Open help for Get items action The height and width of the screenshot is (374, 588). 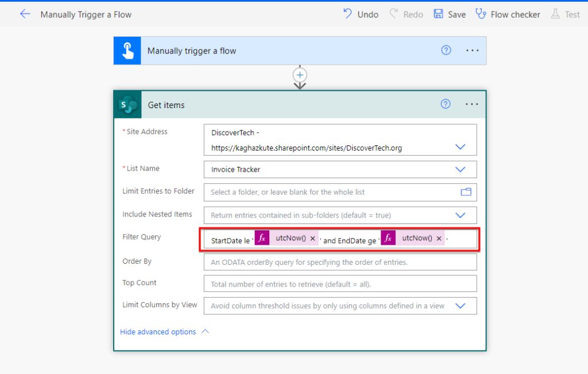pos(446,104)
